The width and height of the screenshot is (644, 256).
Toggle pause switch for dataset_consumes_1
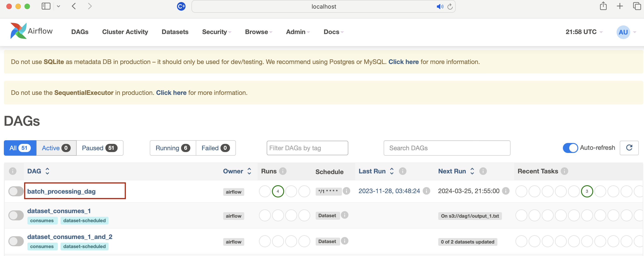pyautogui.click(x=16, y=215)
